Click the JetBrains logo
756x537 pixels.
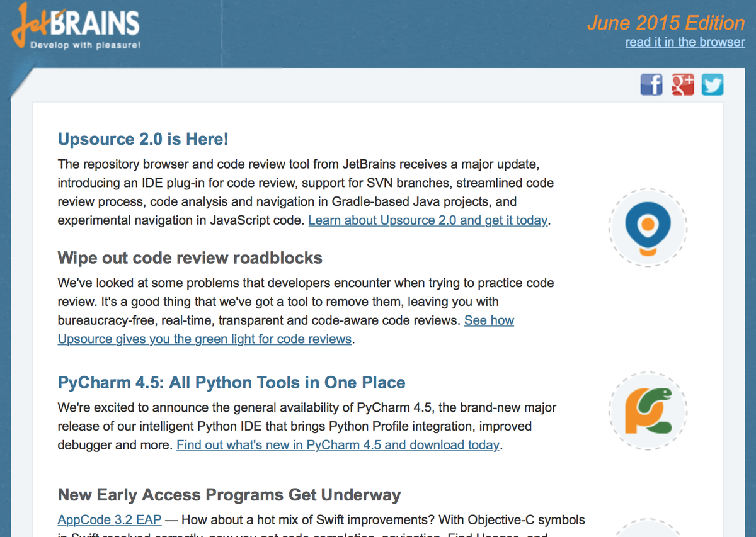click(x=76, y=27)
